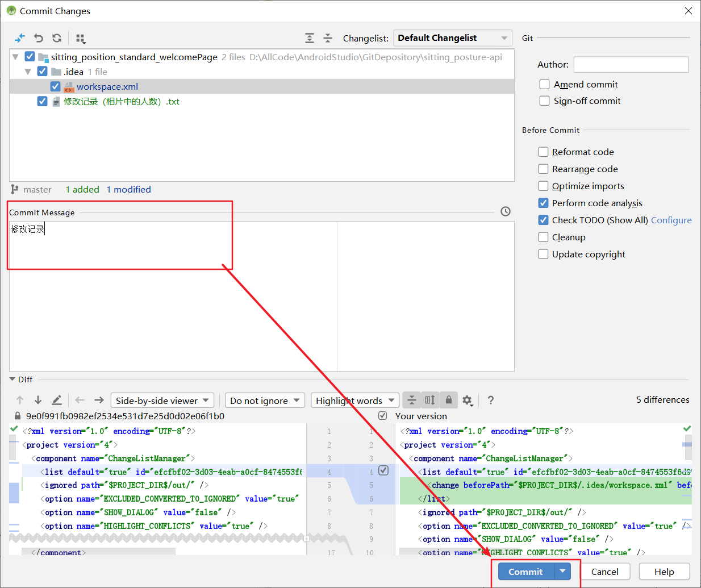Click the diff right-side scrollbar marker
Image resolution: width=701 pixels, height=588 pixels.
click(x=687, y=445)
